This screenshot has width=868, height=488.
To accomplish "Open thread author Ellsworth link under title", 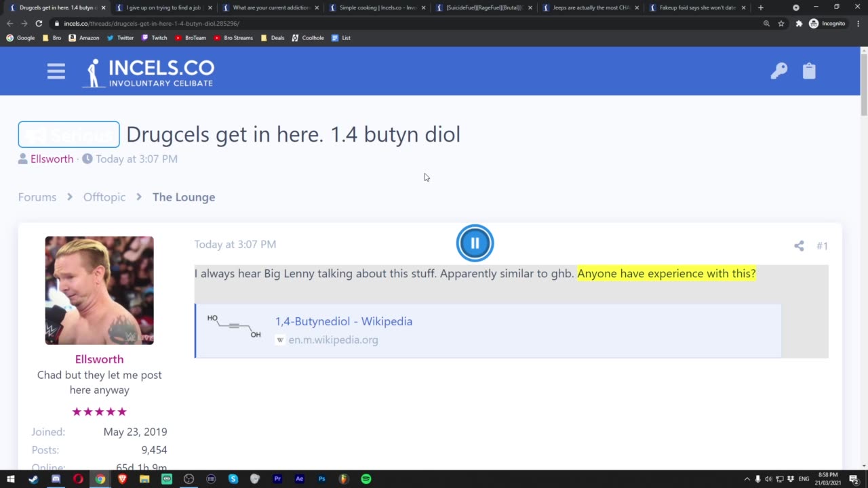I will pyautogui.click(x=52, y=159).
